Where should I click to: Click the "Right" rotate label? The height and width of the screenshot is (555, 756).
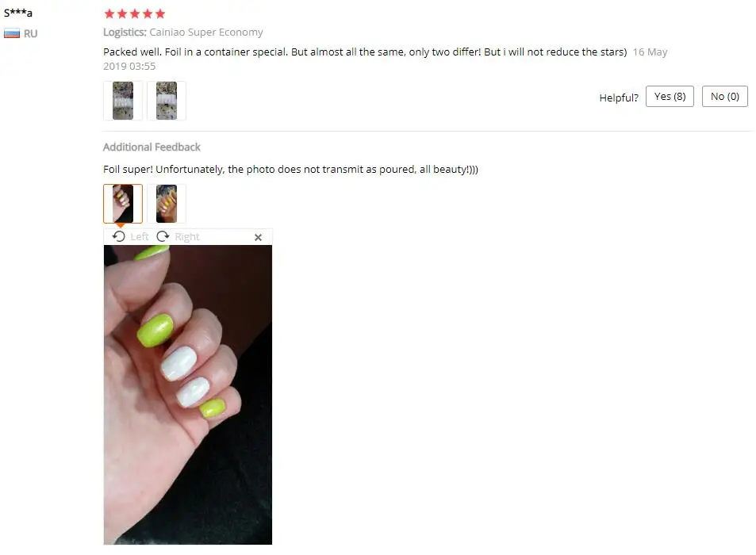tap(187, 236)
